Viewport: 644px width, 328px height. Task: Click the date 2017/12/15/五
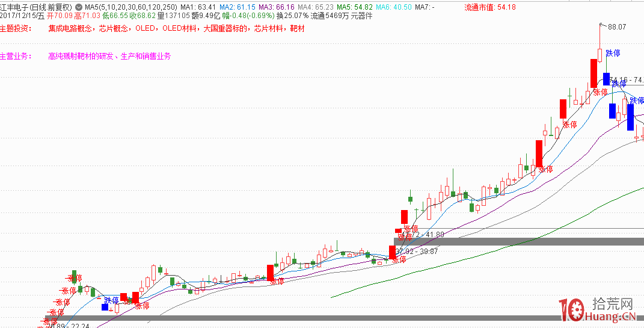click(x=22, y=16)
